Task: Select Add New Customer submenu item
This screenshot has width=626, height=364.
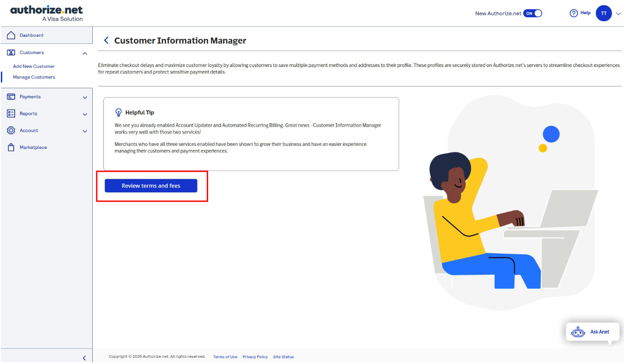Action: pos(34,67)
